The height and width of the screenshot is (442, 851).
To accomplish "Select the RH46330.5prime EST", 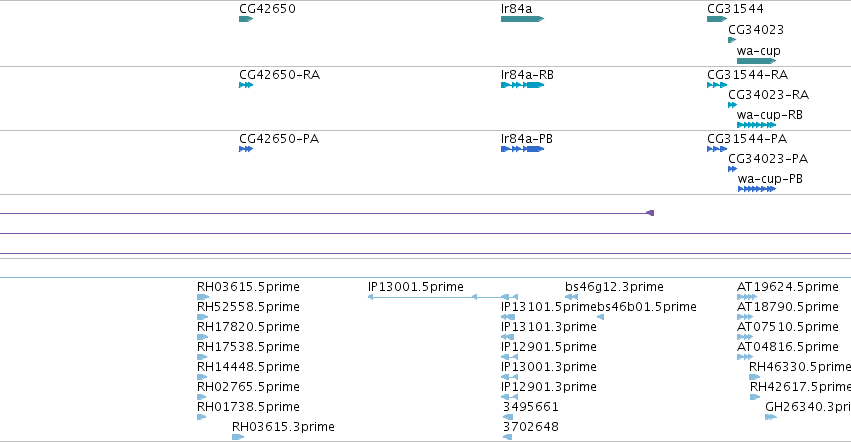I will [x=754, y=377].
